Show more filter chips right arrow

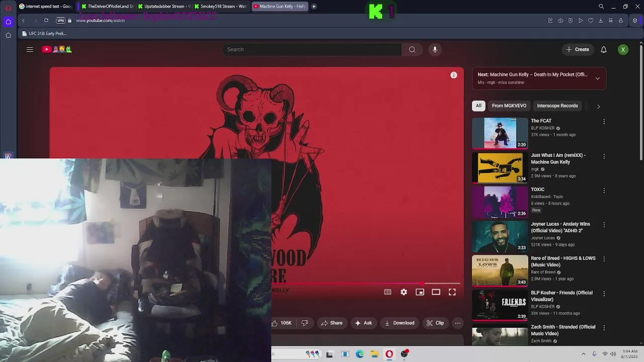click(x=598, y=106)
